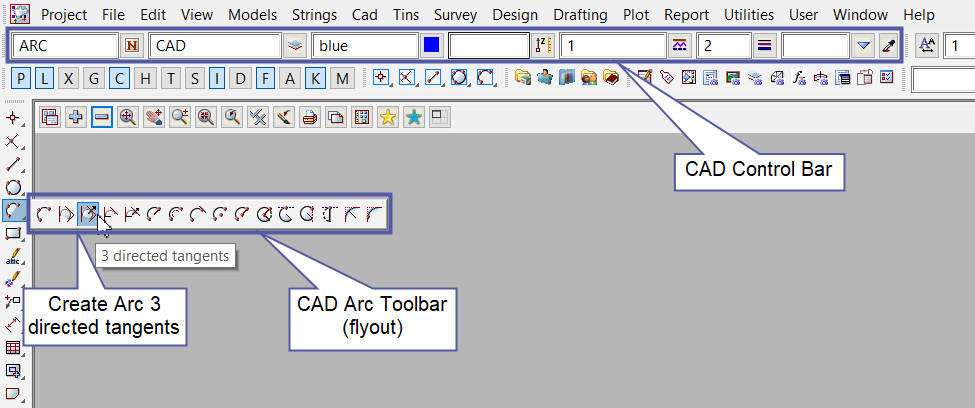Click the view menu icon at toolbar start

tap(50, 116)
